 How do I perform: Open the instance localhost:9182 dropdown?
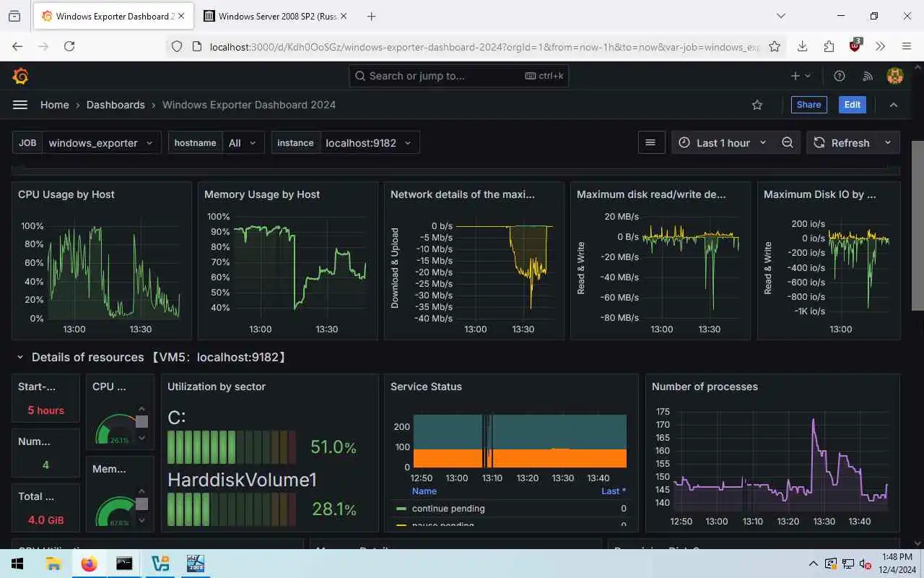[x=368, y=143]
